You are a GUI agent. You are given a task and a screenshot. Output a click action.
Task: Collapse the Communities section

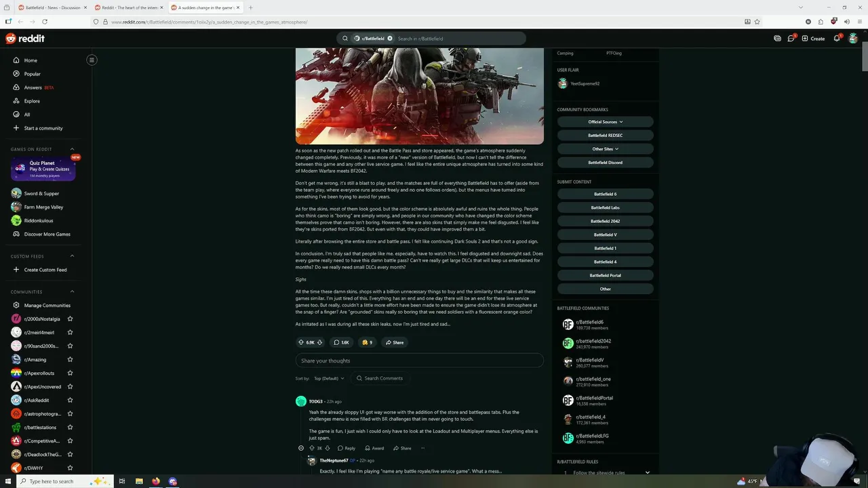72,291
